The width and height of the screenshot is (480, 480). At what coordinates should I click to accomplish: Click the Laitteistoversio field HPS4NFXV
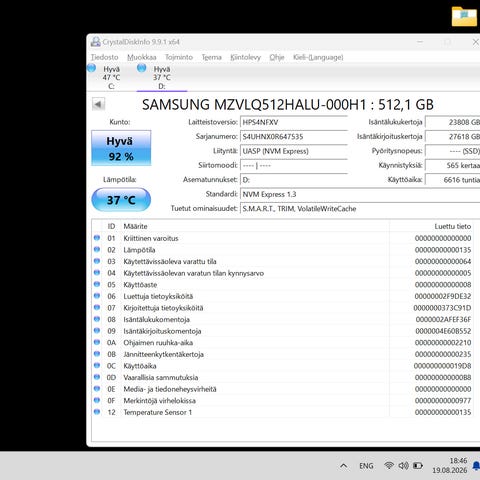click(x=294, y=122)
